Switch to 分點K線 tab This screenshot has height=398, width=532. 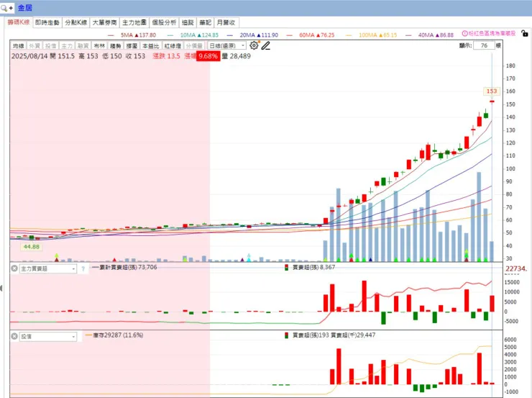[x=76, y=22]
